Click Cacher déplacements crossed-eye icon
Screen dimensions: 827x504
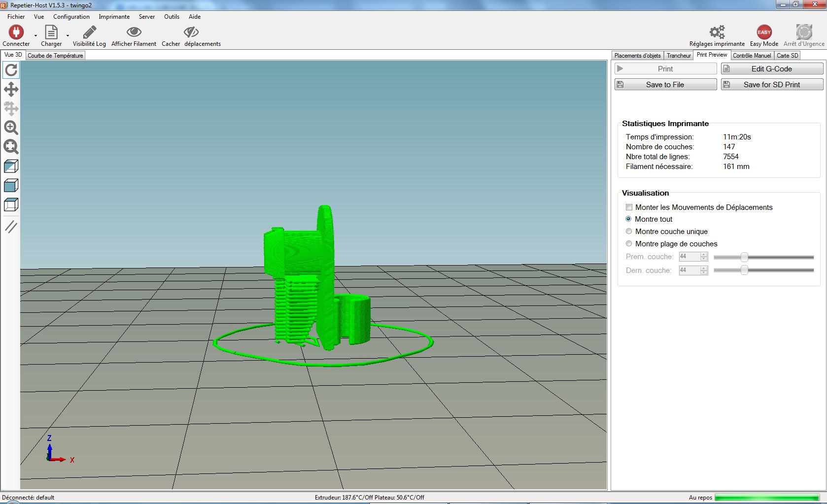pos(191,32)
